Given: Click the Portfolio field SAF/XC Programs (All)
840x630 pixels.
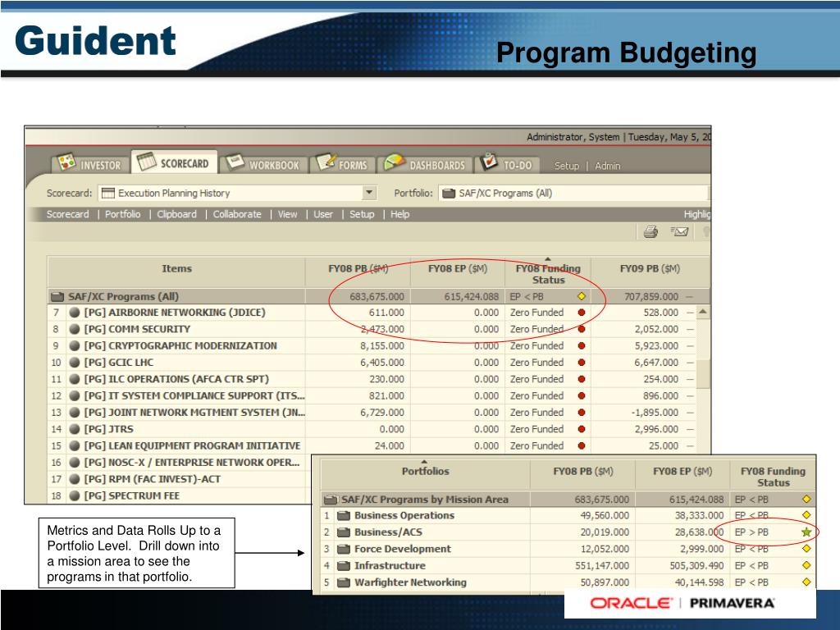Looking at the screenshot, I should tap(573, 193).
